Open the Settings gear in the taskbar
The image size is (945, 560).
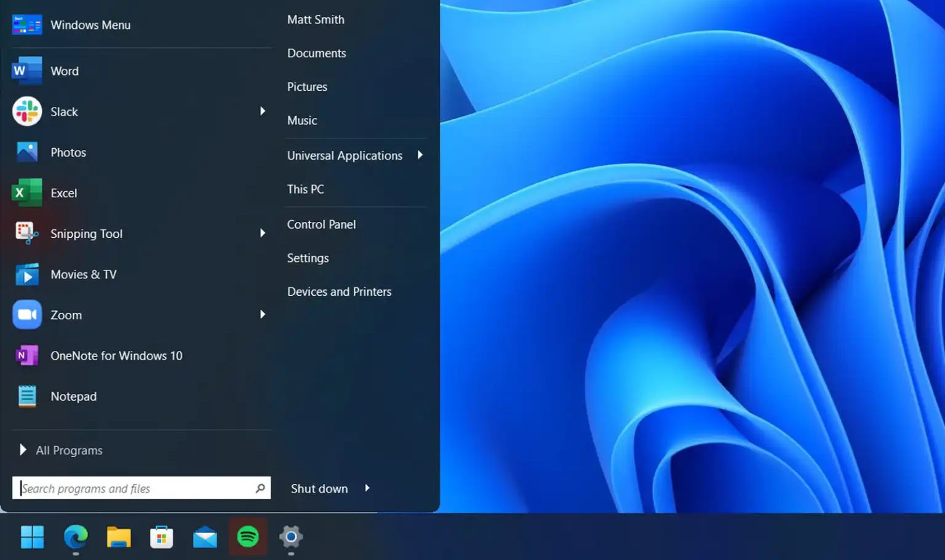(291, 537)
